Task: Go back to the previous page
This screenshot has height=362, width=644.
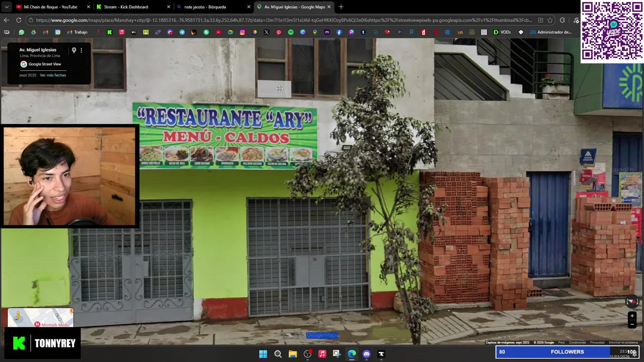Action: pyautogui.click(x=7, y=20)
